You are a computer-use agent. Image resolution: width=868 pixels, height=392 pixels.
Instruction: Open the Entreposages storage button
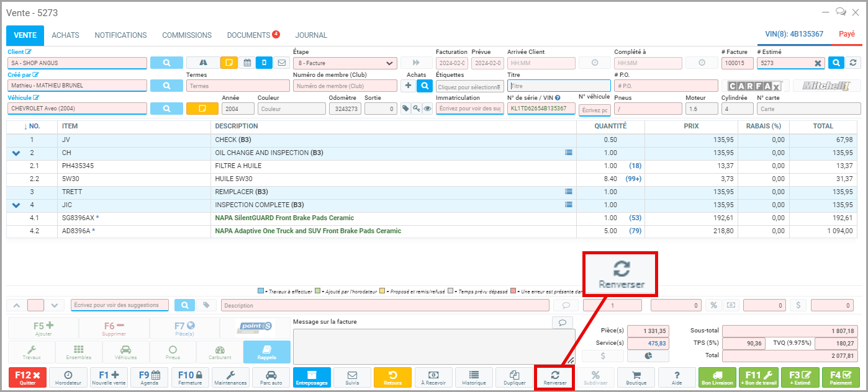coord(312,378)
